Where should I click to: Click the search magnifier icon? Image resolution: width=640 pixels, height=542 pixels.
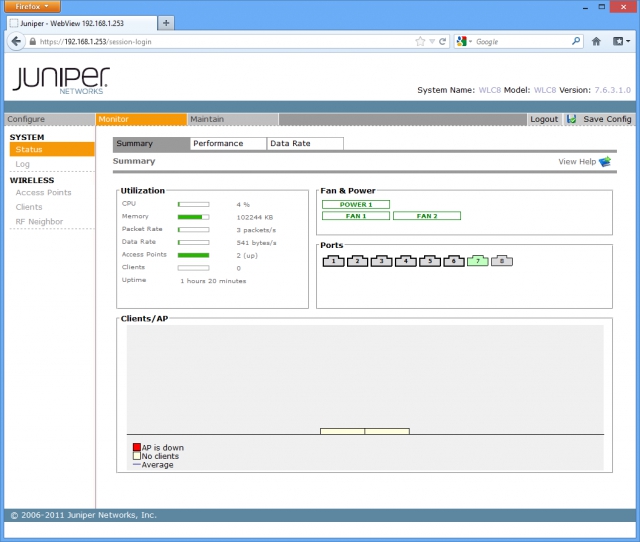point(576,41)
